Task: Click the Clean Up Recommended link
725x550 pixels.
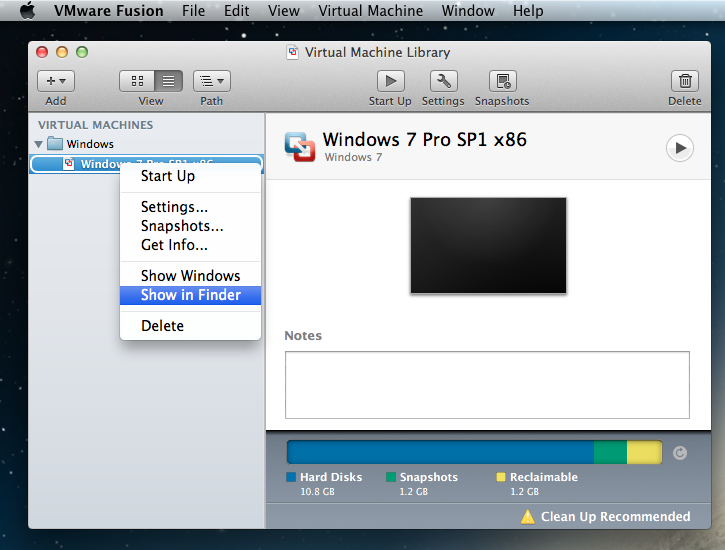Action: [x=615, y=517]
